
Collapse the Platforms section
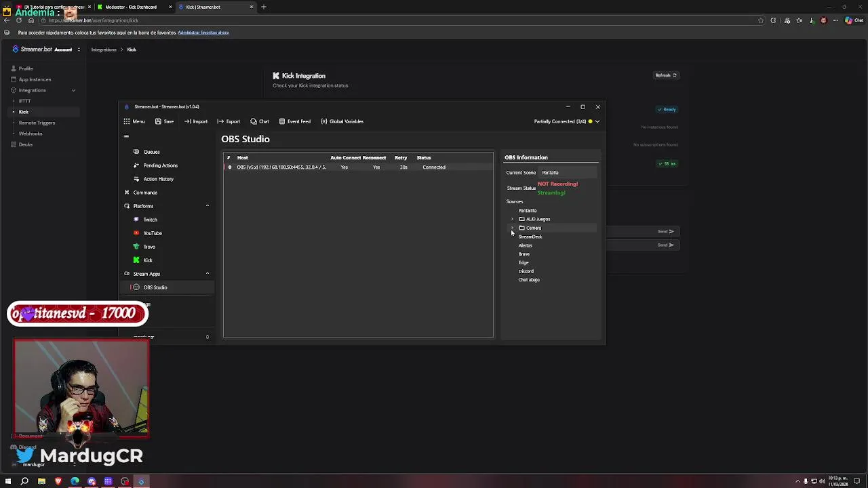[208, 206]
